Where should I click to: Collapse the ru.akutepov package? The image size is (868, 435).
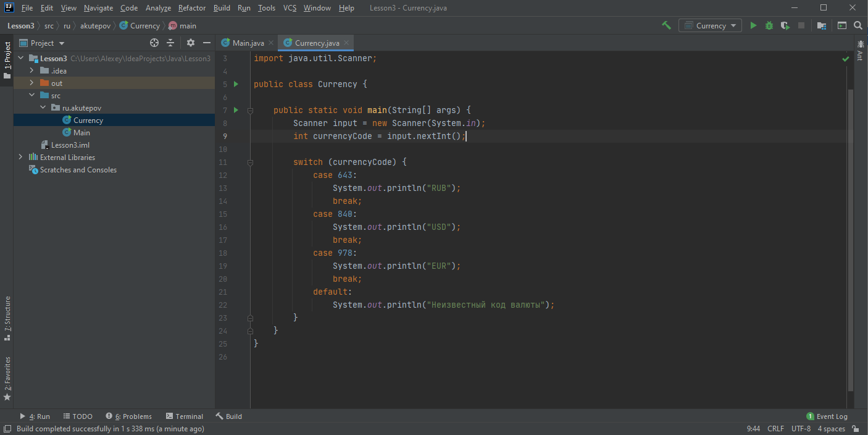pyautogui.click(x=43, y=108)
